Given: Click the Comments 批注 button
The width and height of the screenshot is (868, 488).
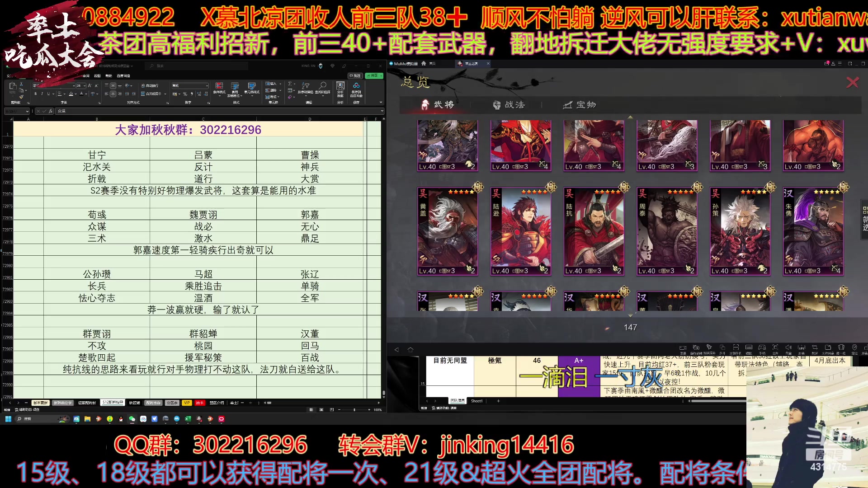Looking at the screenshot, I should (x=355, y=76).
